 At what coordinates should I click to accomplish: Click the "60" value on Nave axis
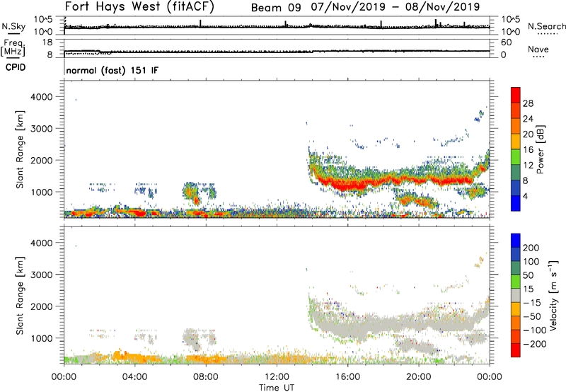click(x=506, y=42)
